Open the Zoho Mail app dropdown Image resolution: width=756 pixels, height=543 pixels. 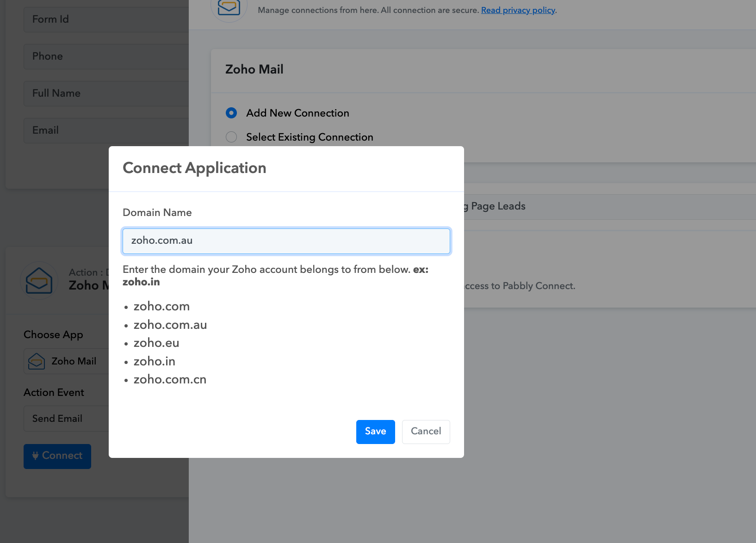point(66,361)
